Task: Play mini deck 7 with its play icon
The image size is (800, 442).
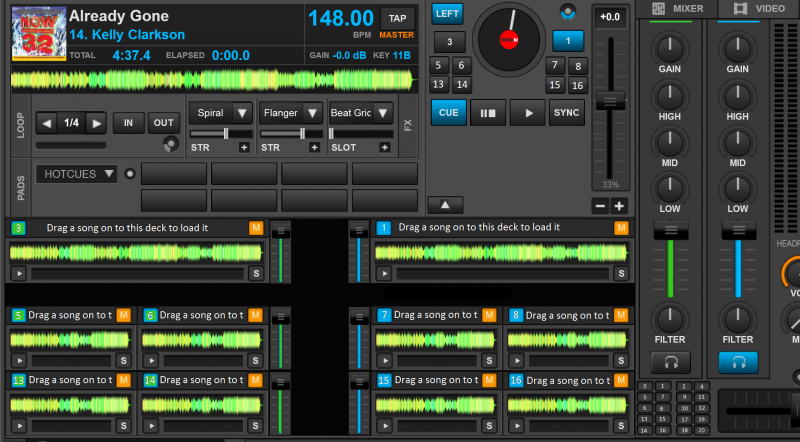Action: 384,360
